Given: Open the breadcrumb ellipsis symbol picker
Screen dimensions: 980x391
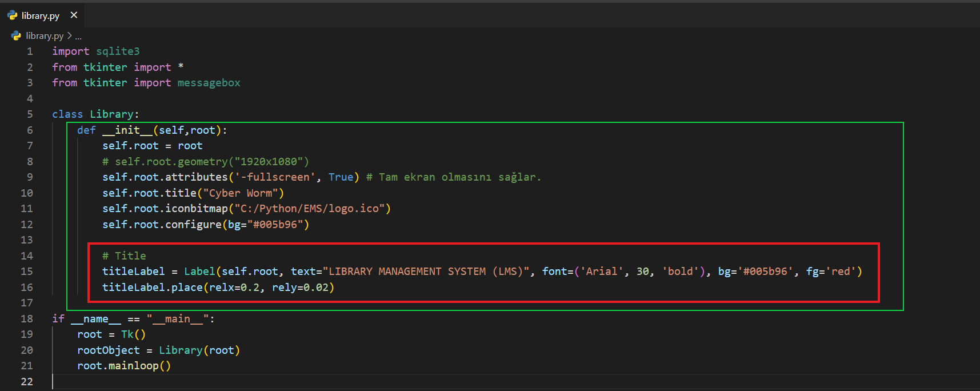Looking at the screenshot, I should [x=78, y=36].
